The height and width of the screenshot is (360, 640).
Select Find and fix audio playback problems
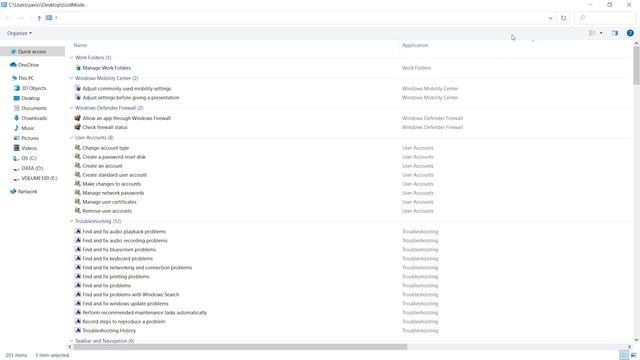click(124, 231)
